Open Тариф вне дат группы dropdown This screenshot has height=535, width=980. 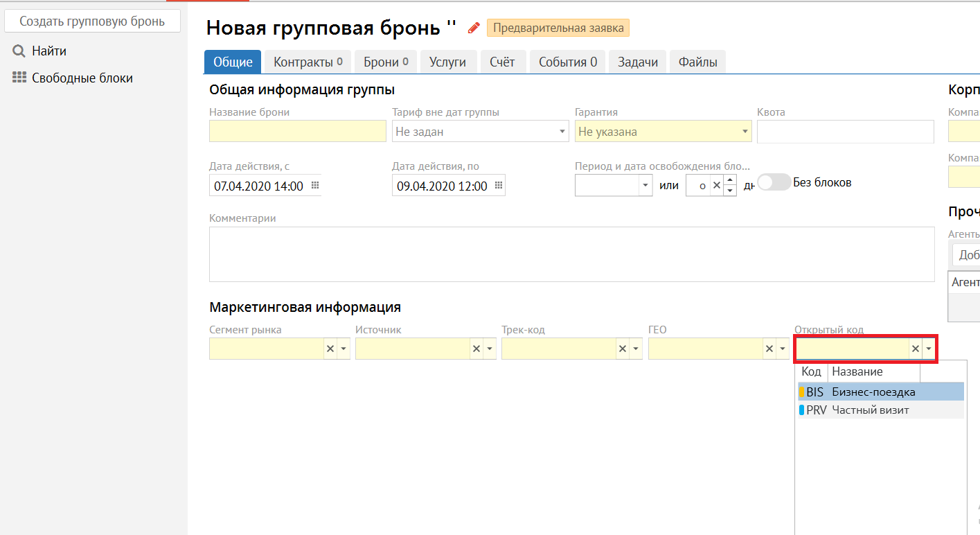pyautogui.click(x=562, y=132)
